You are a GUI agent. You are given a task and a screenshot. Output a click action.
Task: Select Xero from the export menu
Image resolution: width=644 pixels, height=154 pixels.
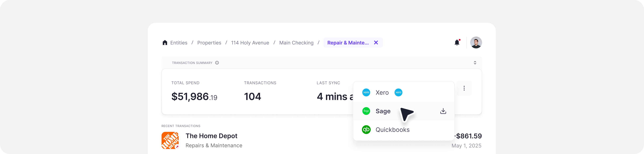[404, 92]
